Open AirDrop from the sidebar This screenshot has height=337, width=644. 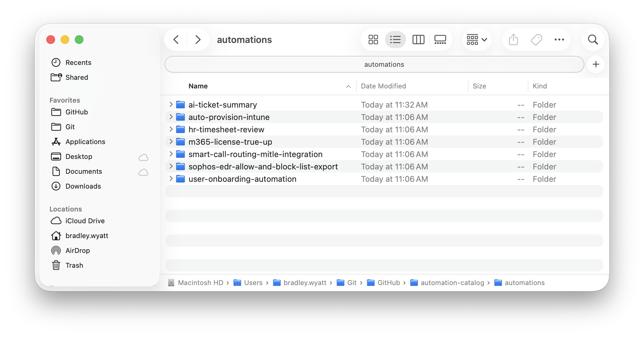click(78, 250)
